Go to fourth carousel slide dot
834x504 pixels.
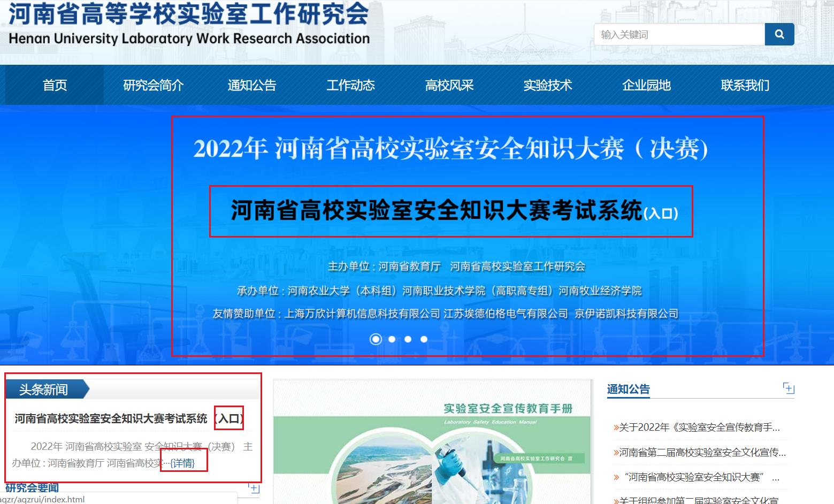[x=424, y=339]
